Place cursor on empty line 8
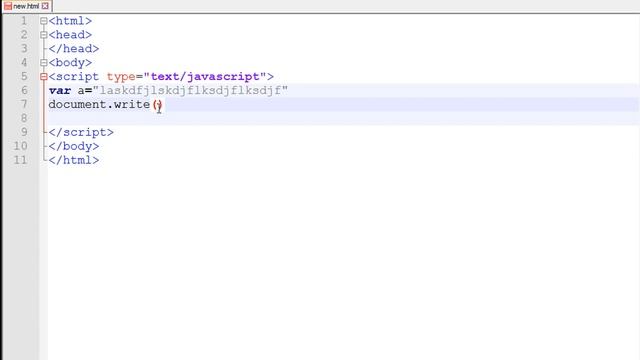Viewport: 640px width, 360px height. [x=343, y=118]
